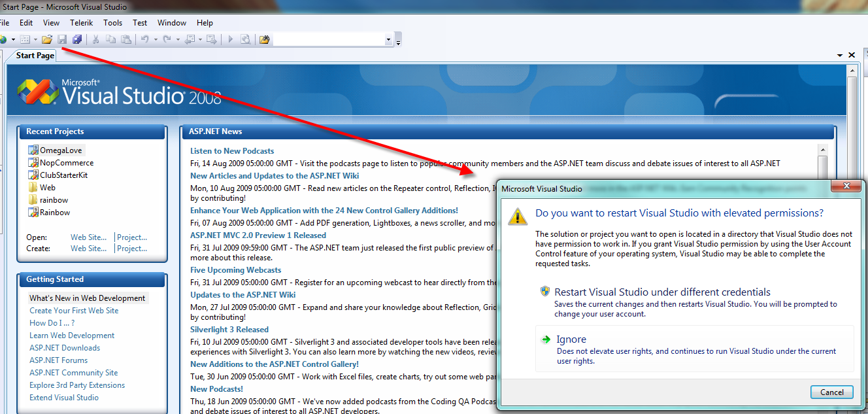Open the Test menu
The width and height of the screenshot is (868, 414).
click(140, 23)
